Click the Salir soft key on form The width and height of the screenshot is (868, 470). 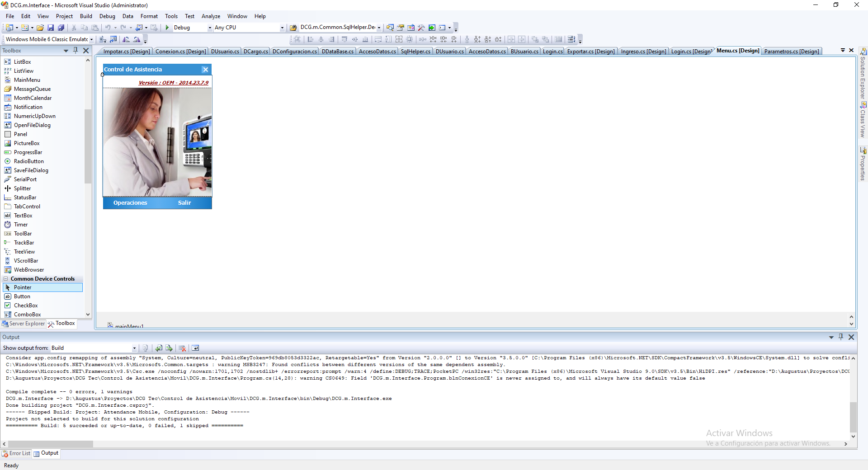click(x=184, y=203)
